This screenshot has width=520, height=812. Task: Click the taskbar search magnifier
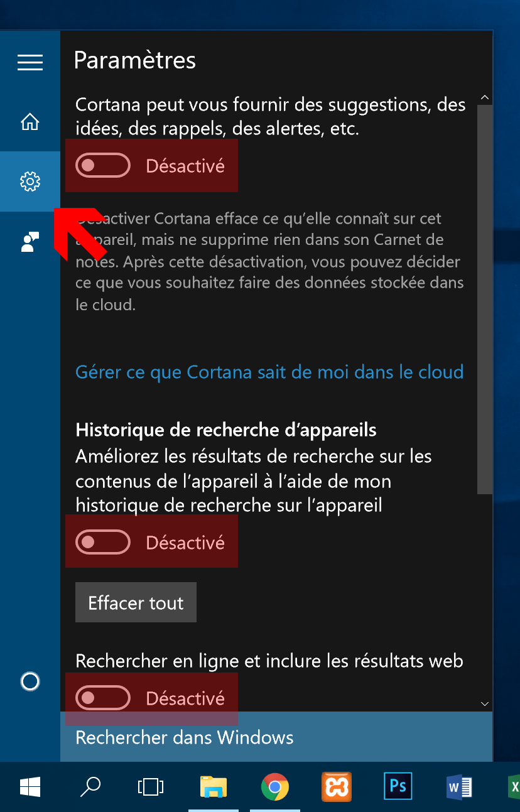point(90,786)
